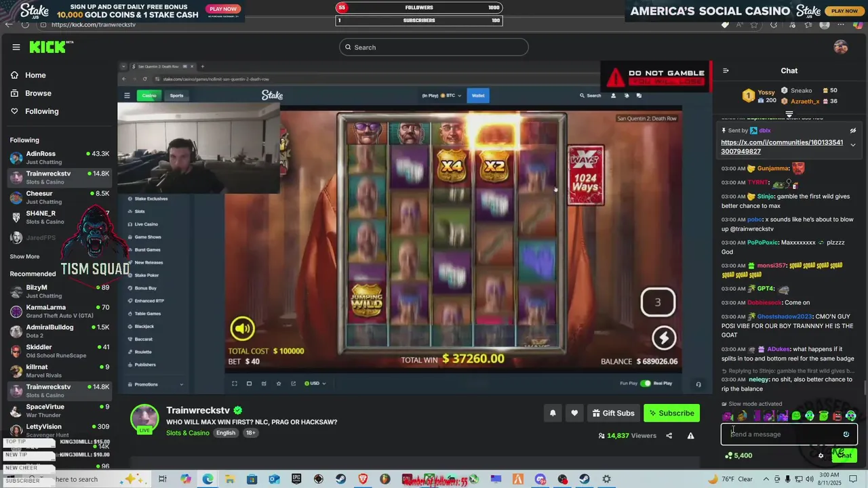Open the Slots & Casino category link
The width and height of the screenshot is (868, 488).
coord(188,433)
